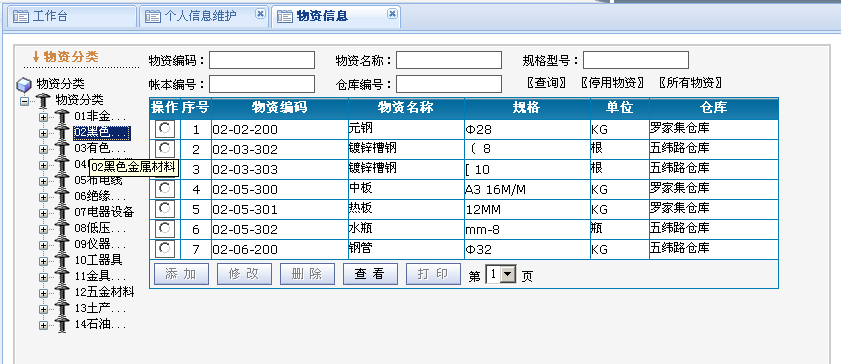The width and height of the screenshot is (841, 364).
Task: Click the screw icon next to 08低压
Action: [x=62, y=229]
